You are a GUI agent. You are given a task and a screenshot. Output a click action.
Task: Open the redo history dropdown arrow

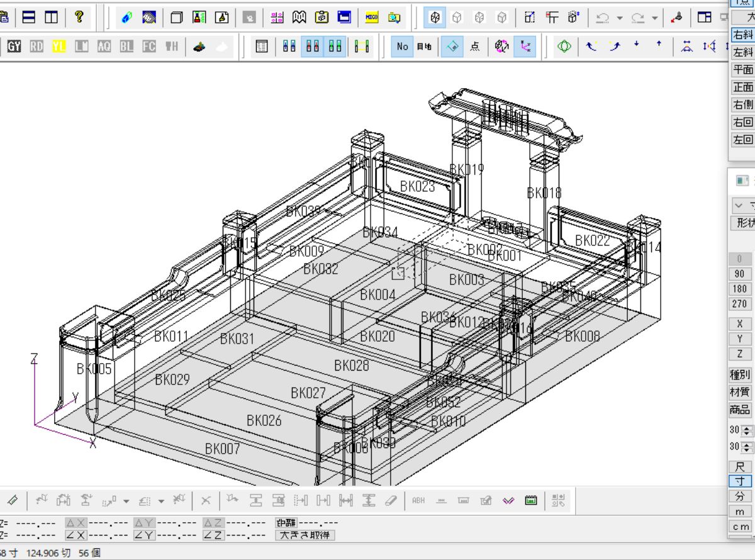click(655, 18)
